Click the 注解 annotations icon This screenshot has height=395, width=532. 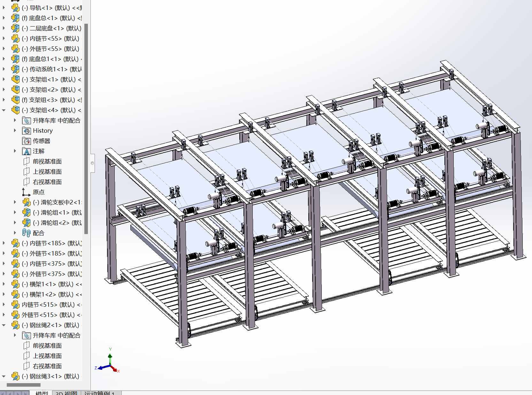[x=27, y=151]
